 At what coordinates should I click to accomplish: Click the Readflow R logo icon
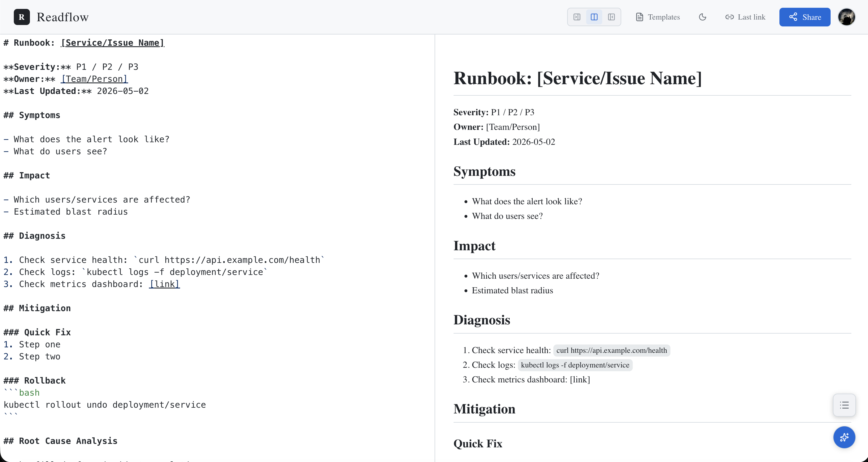point(22,17)
